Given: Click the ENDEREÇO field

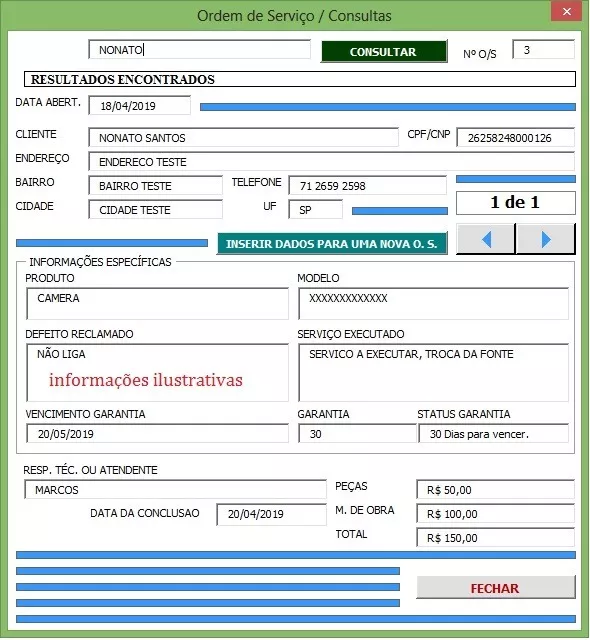Looking at the screenshot, I should pos(331,162).
